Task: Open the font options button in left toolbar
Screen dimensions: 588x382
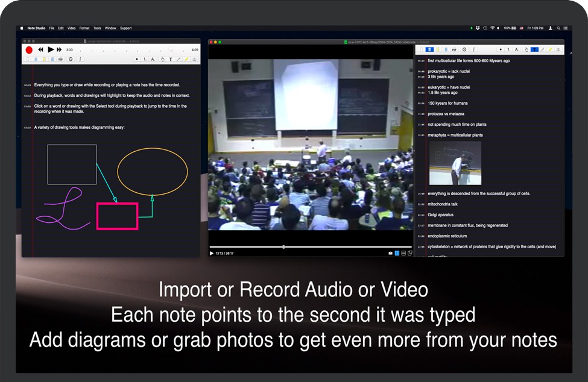Action: tap(153, 59)
